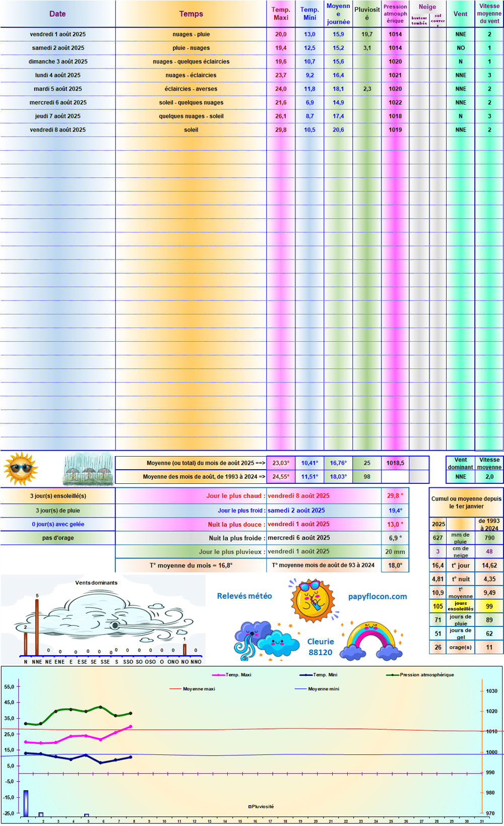
Task: Click the 'Relevés météo' title
Action: click(244, 596)
